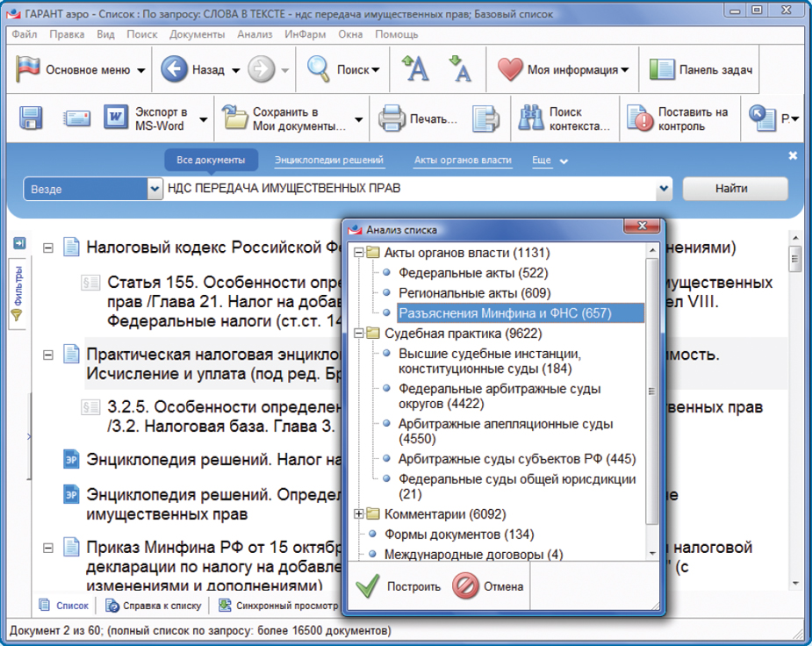The image size is (812, 646).
Task: Click the heart icon for Моя информация
Action: [510, 69]
